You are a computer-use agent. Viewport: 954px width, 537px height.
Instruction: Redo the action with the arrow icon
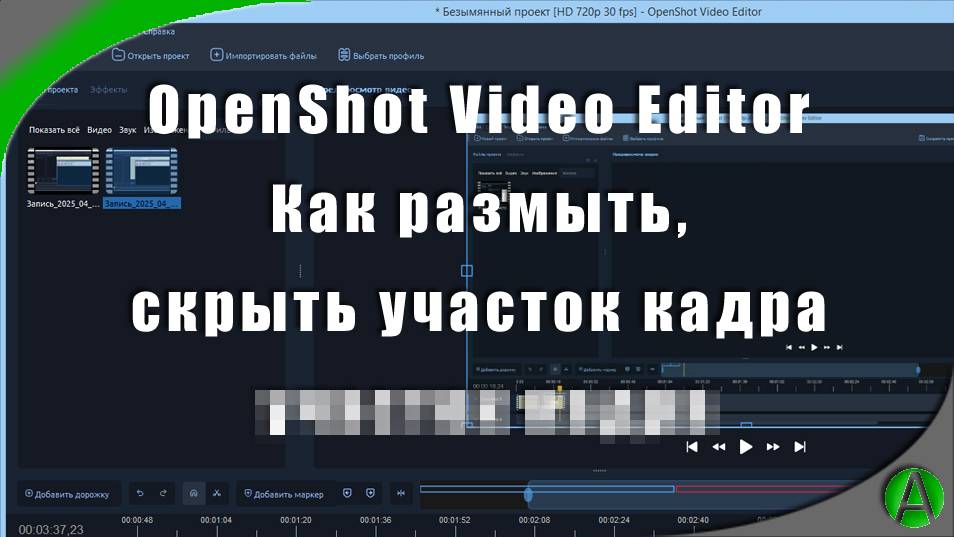point(163,493)
